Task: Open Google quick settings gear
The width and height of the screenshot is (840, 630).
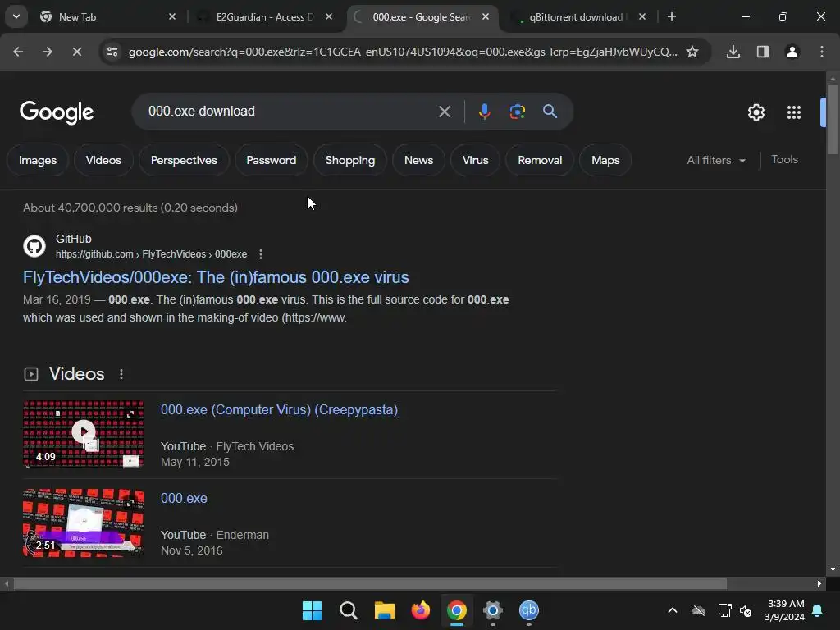Action: point(756,112)
